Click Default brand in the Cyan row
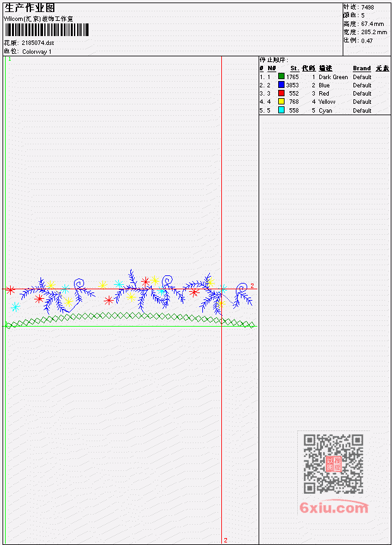Image resolution: width=392 pixels, height=545 pixels. (362, 111)
